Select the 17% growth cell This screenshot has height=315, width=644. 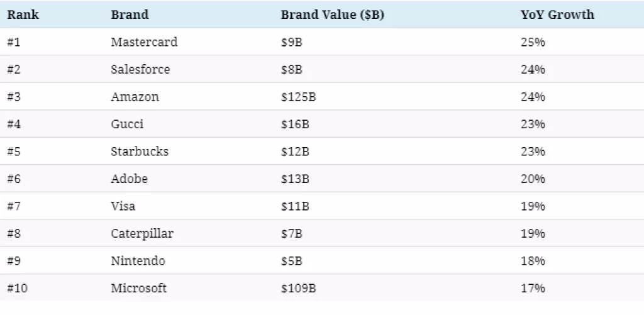tap(533, 288)
